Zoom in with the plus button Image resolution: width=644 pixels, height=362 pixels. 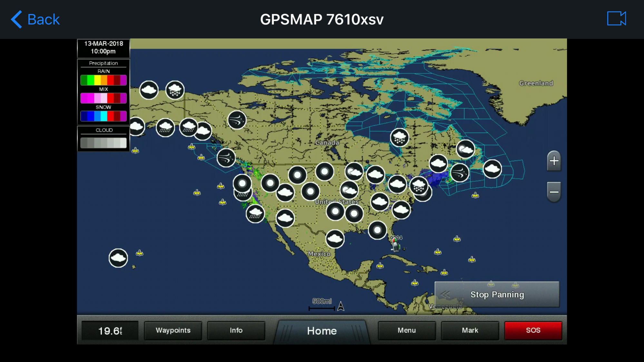tap(554, 161)
